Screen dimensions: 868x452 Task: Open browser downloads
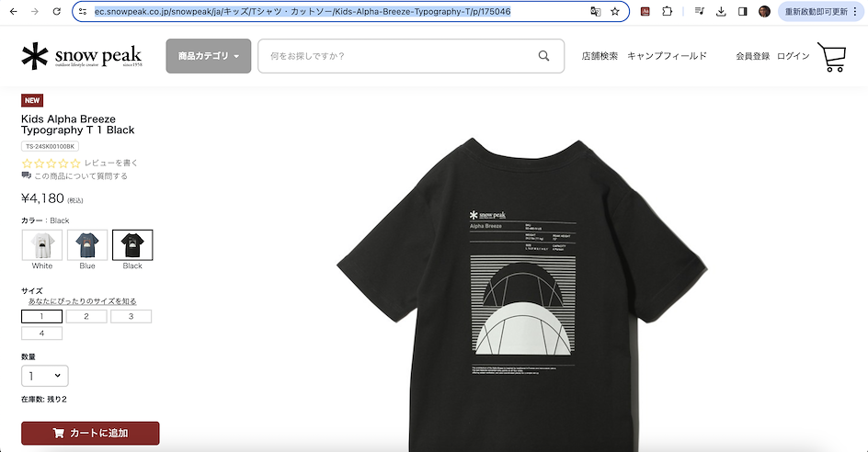point(721,11)
